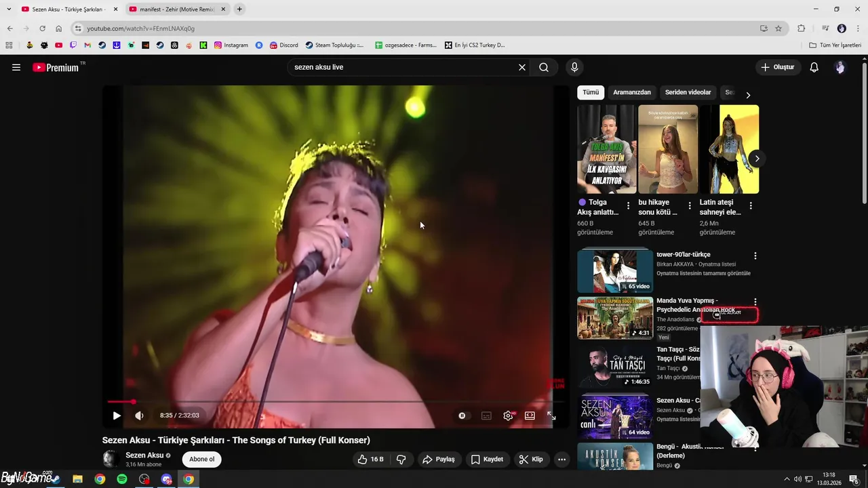Viewport: 868px width, 488px height.
Task: Click the Oluştur create button
Action: [777, 67]
